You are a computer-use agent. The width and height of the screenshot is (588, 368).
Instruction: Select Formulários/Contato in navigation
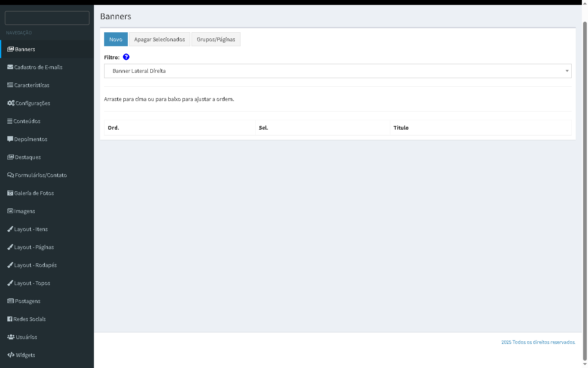coord(40,175)
